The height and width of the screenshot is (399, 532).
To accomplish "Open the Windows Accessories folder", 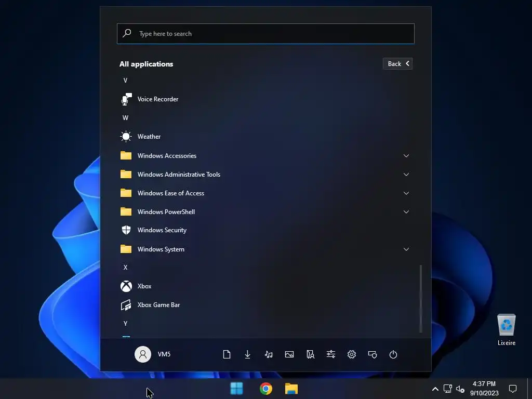I will tap(267, 156).
